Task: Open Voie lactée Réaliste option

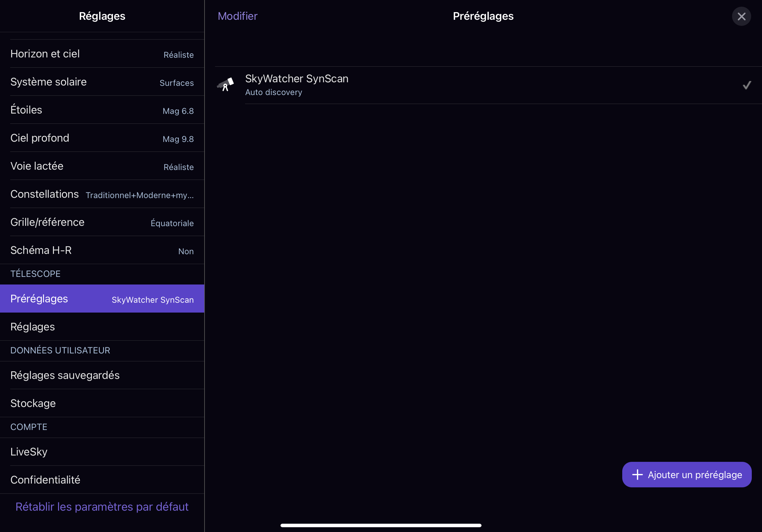Action: (x=102, y=166)
